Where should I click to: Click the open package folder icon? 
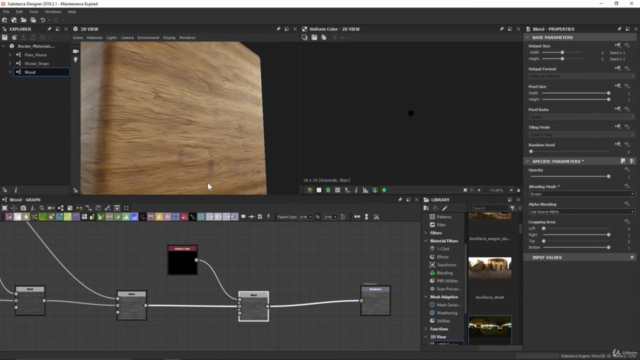click(x=24, y=20)
